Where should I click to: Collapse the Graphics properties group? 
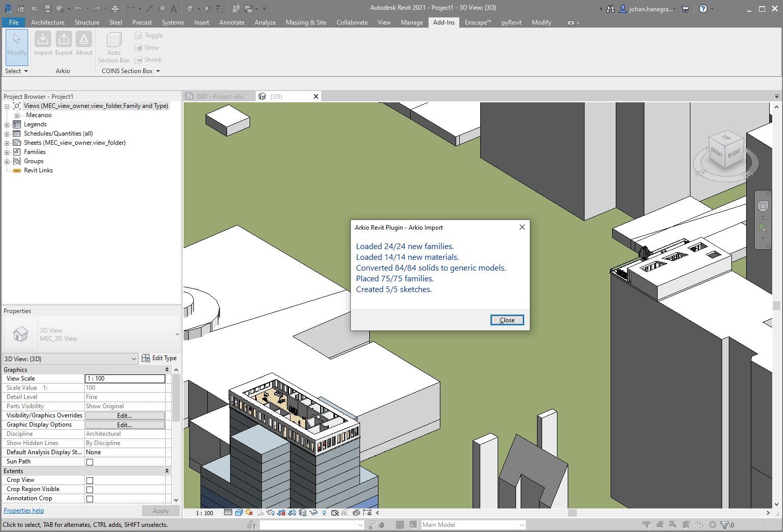167,370
